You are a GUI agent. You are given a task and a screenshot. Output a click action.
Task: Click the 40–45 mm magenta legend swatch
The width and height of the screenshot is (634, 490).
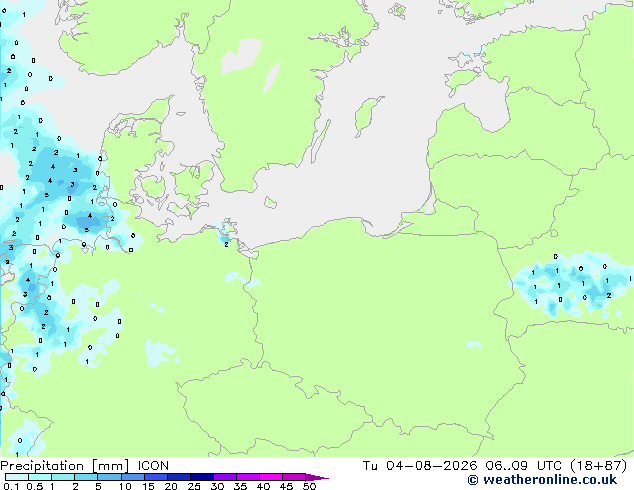(x=271, y=477)
